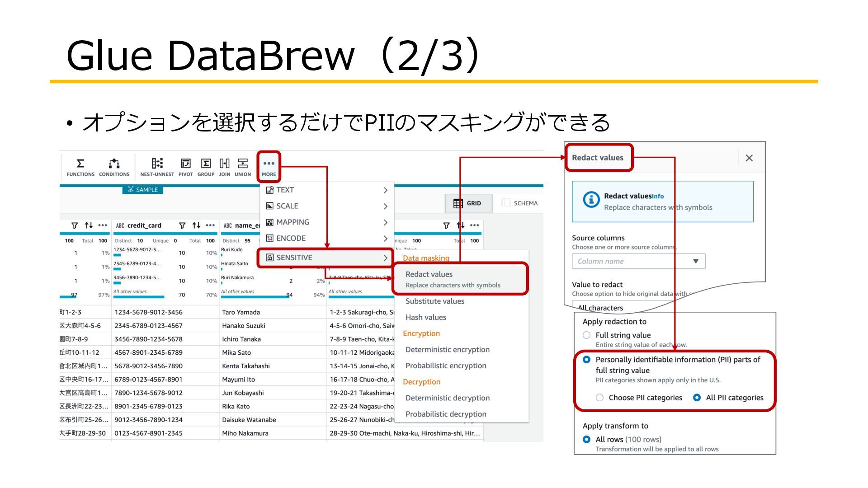Click cell 4567-8901-2345-6789

(165, 352)
